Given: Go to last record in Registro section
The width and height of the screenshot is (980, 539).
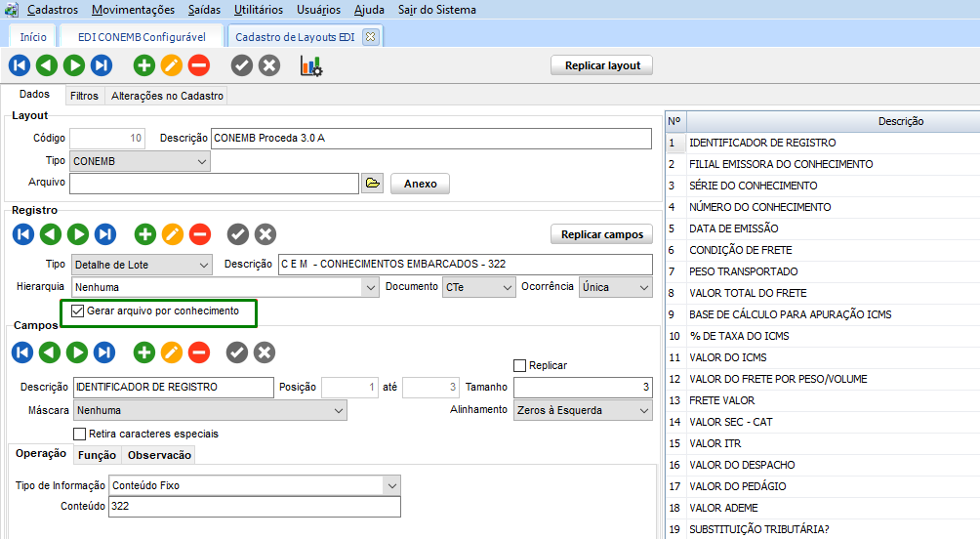Looking at the screenshot, I should [105, 234].
